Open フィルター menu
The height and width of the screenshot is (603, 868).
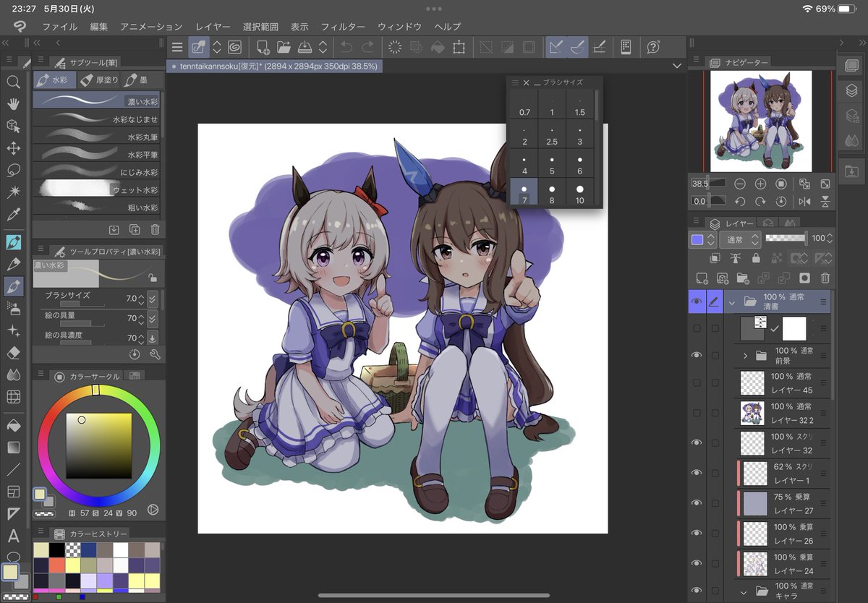pos(343,27)
